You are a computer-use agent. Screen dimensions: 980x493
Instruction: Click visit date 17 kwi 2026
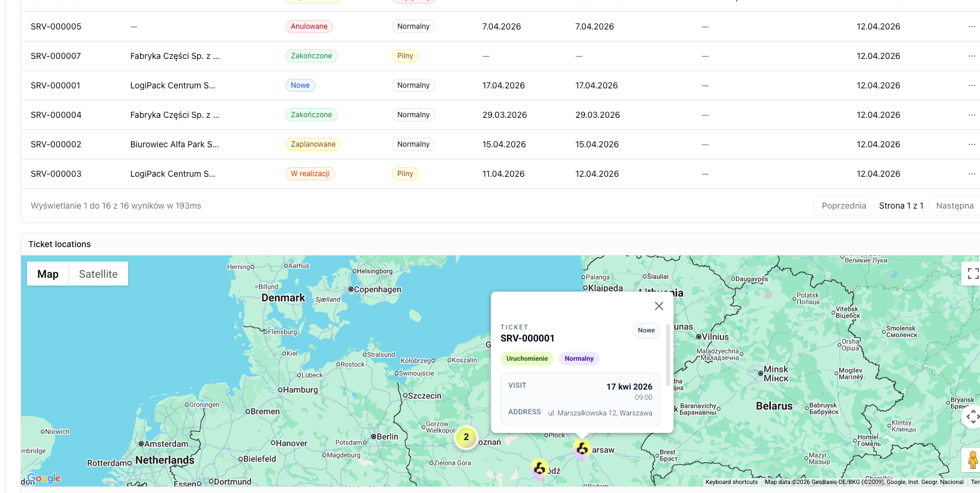tap(629, 387)
